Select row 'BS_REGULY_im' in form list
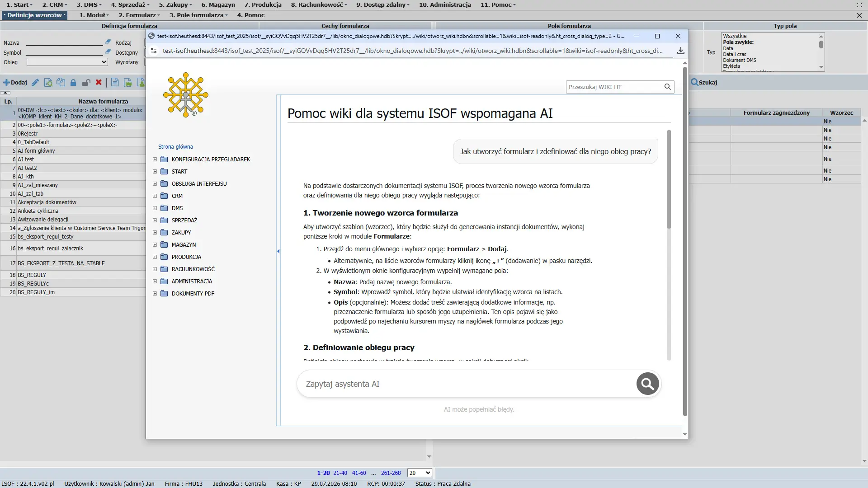Screen dimensions: 868x488 73,292
